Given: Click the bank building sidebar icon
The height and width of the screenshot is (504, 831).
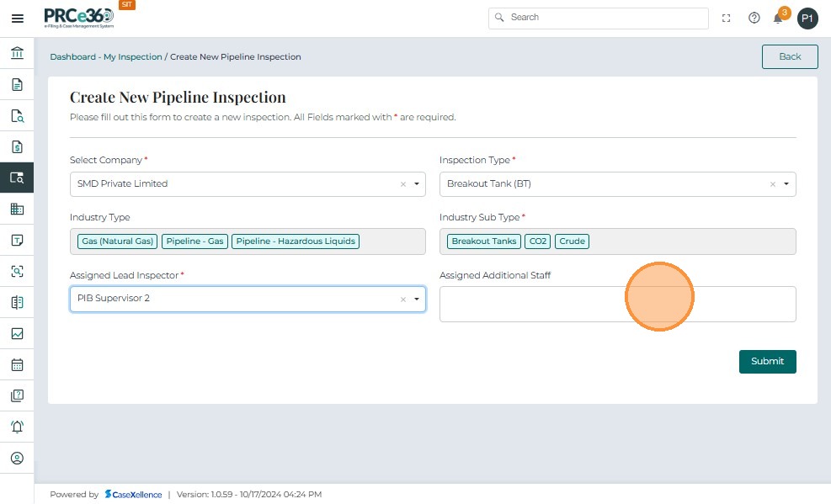Looking at the screenshot, I should pos(17,54).
